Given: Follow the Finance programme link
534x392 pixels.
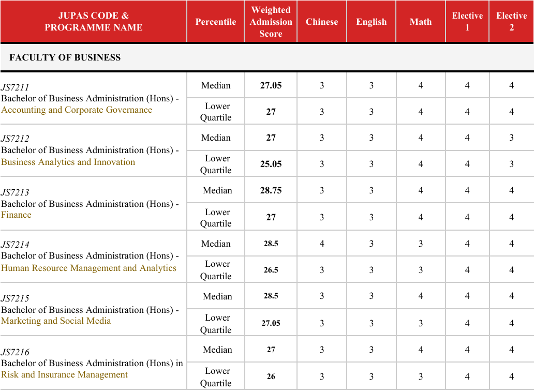Looking at the screenshot, I should point(16,215).
